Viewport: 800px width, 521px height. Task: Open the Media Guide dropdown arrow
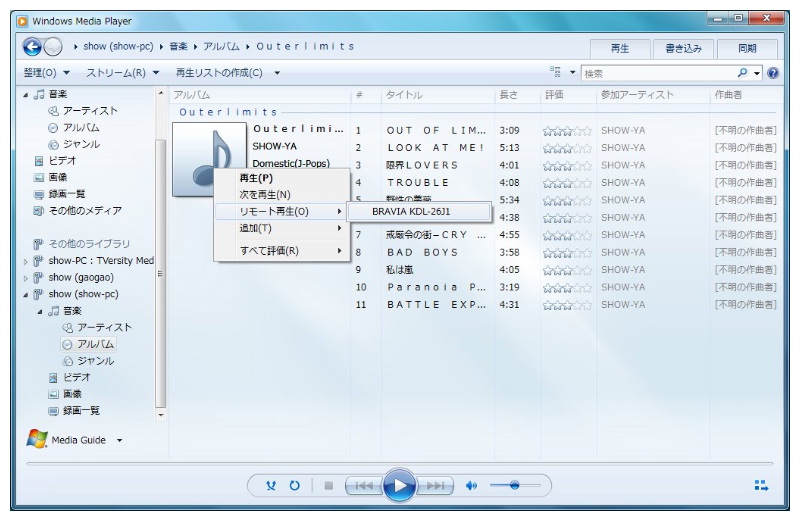[120, 441]
